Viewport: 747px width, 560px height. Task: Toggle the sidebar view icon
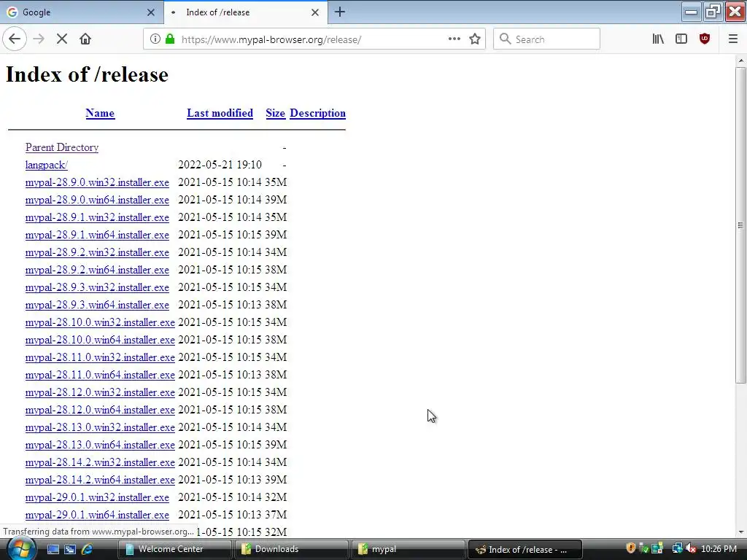coord(681,39)
